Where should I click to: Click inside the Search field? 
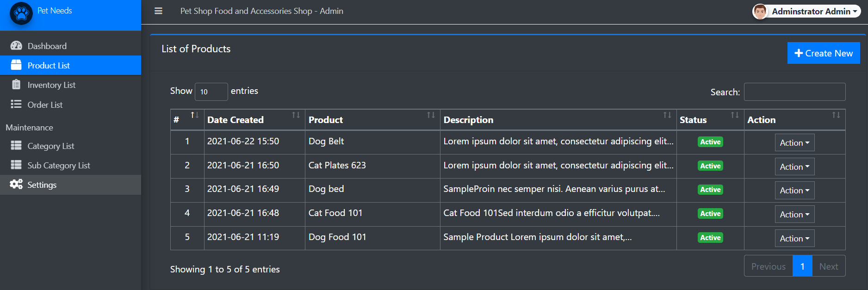pyautogui.click(x=794, y=92)
